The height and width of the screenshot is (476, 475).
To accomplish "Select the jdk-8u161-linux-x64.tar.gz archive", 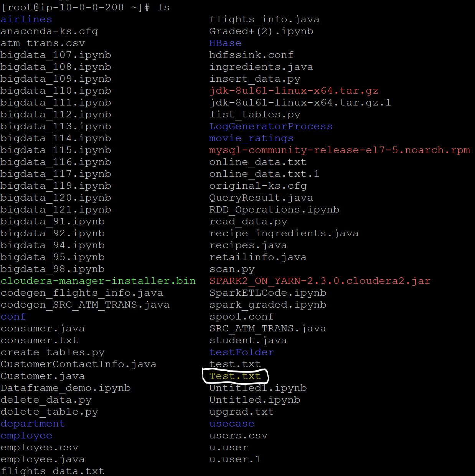I will tap(293, 91).
